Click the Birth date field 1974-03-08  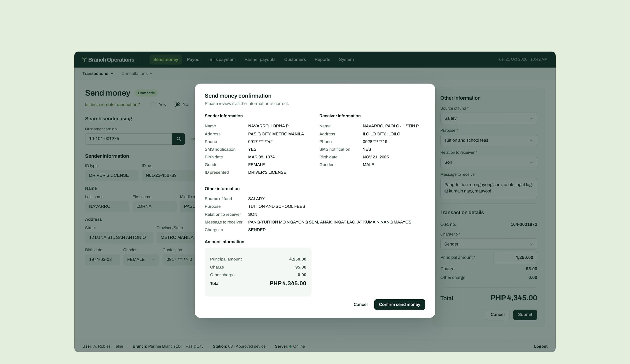coord(102,260)
